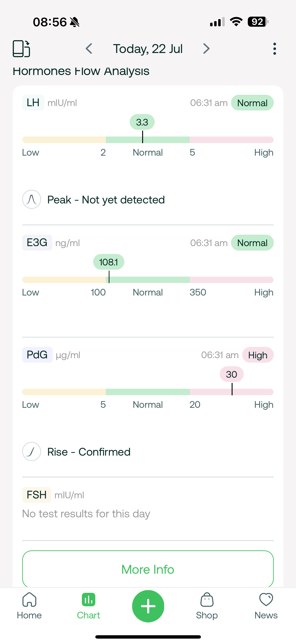The width and height of the screenshot is (296, 644).
Task: Tap the Home house icon
Action: click(x=29, y=600)
